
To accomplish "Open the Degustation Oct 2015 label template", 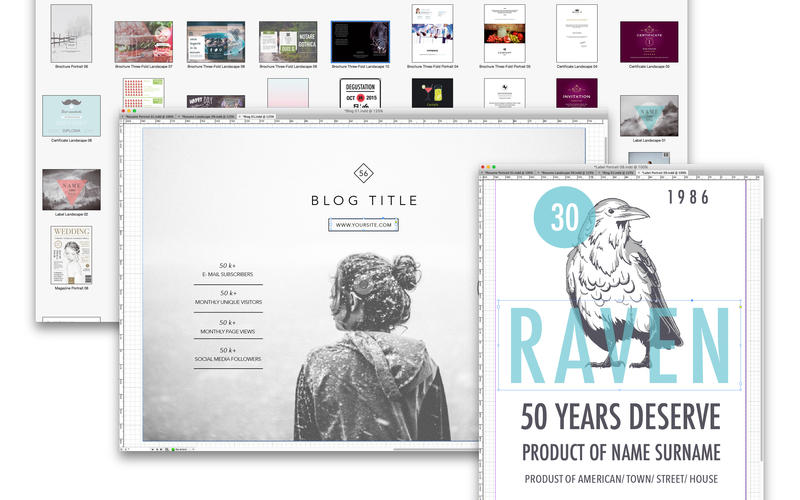I will coord(360,93).
